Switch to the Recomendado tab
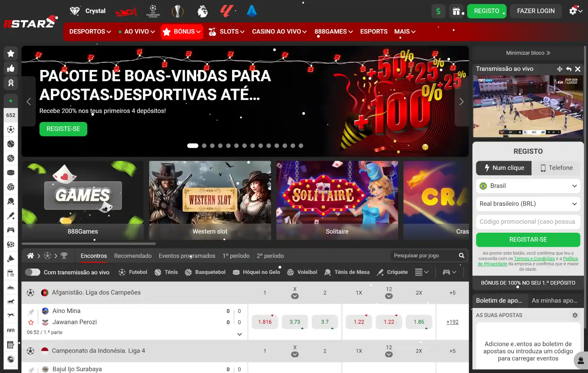 click(133, 255)
